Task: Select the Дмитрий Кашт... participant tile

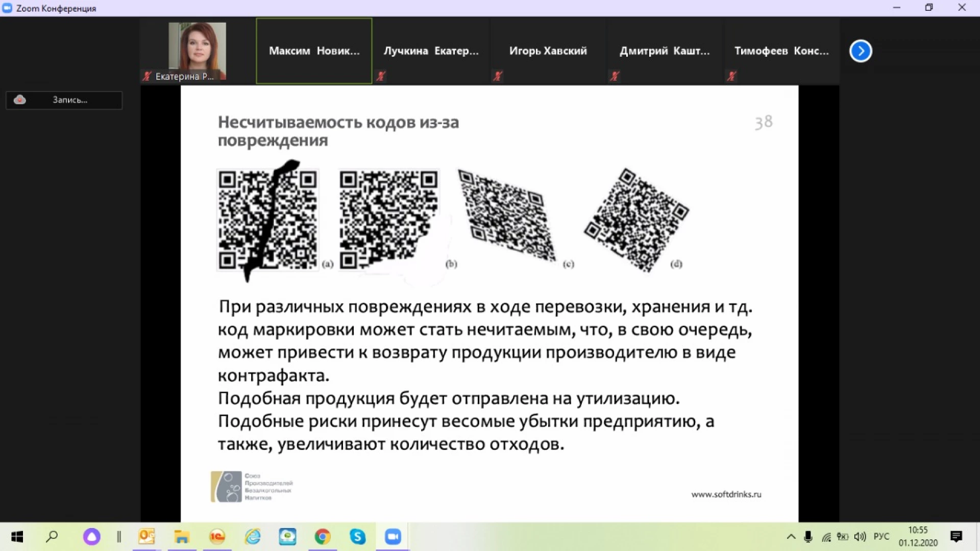Action: (x=665, y=51)
